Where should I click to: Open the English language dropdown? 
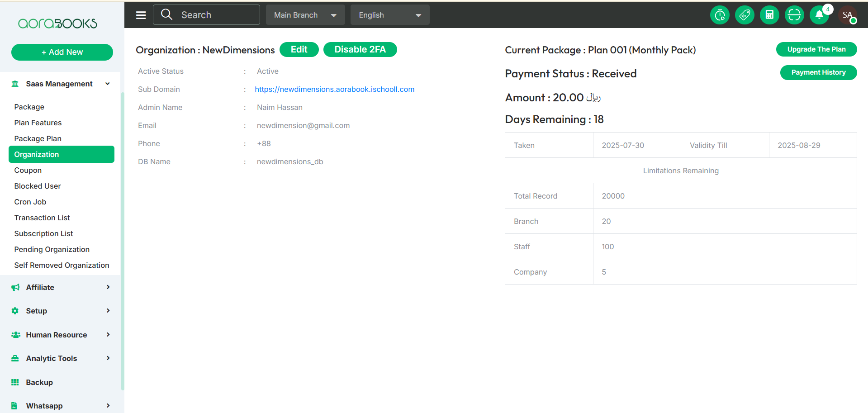390,15
